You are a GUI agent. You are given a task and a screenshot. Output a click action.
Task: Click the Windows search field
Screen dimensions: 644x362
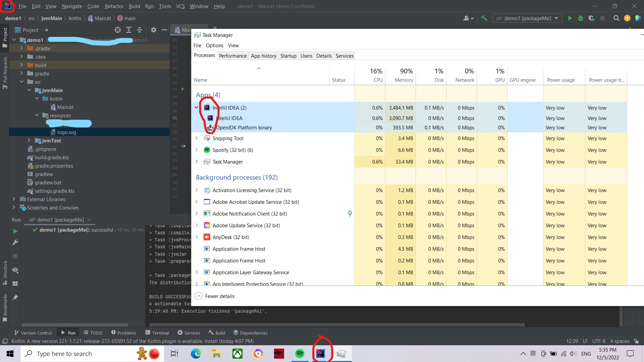[x=84, y=354]
